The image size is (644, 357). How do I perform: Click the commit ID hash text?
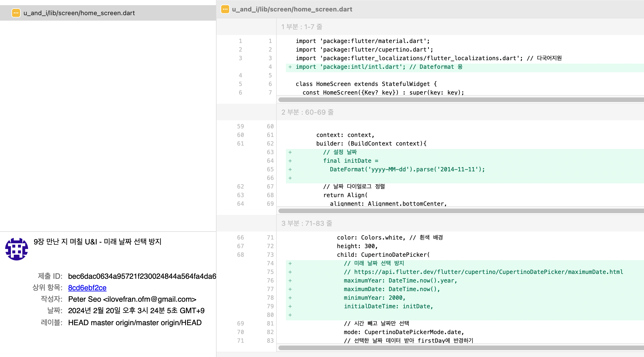(142, 276)
